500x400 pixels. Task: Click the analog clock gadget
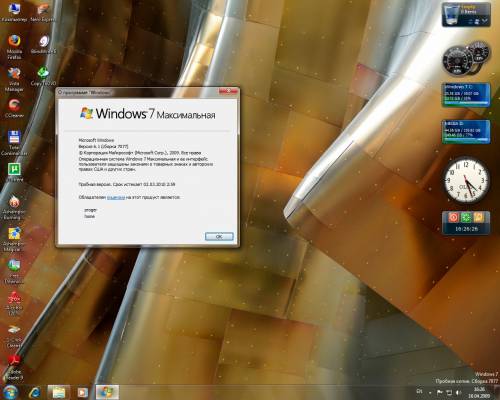click(466, 181)
